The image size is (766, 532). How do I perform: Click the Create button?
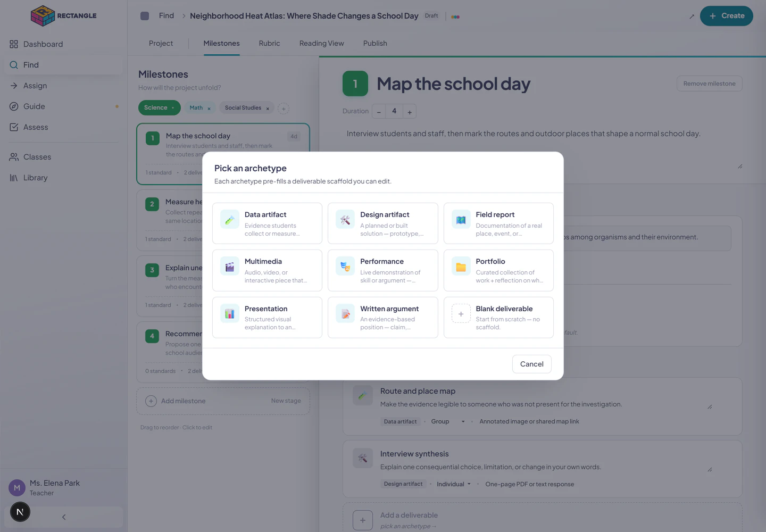pyautogui.click(x=726, y=16)
